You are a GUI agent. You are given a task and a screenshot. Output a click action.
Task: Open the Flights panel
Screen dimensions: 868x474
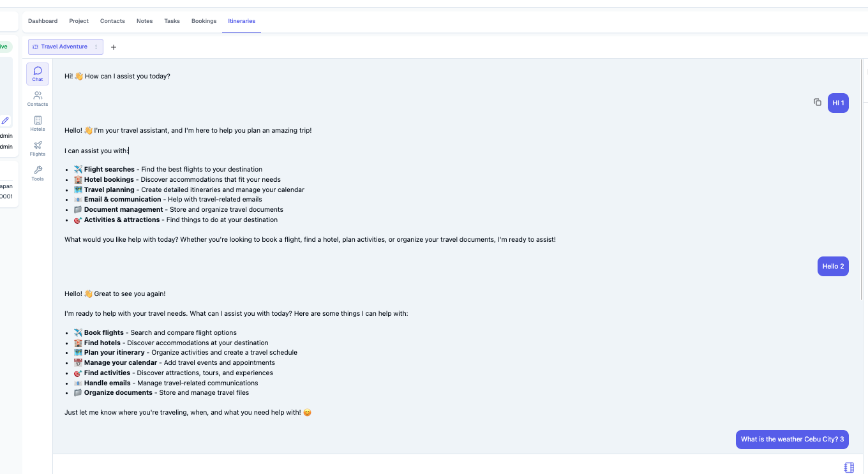coord(37,147)
